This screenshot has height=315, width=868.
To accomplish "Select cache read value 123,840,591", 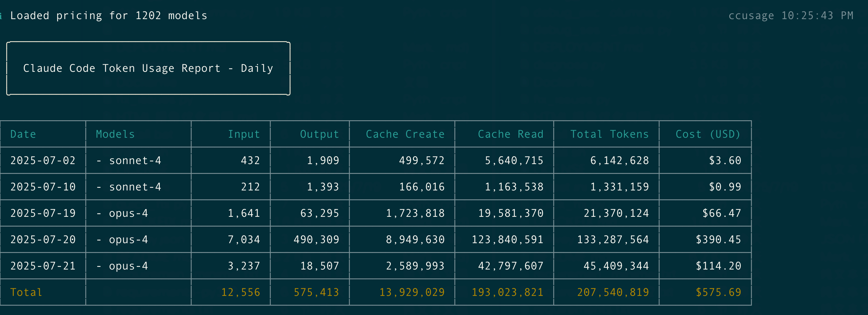I will tap(507, 240).
